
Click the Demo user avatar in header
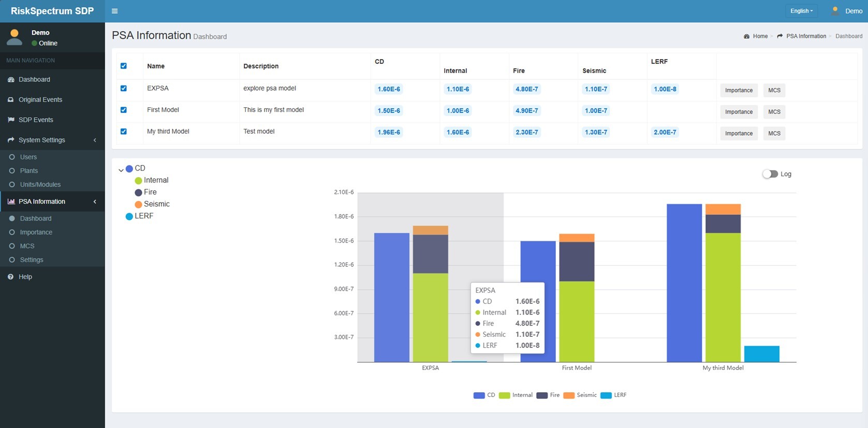click(x=835, y=11)
